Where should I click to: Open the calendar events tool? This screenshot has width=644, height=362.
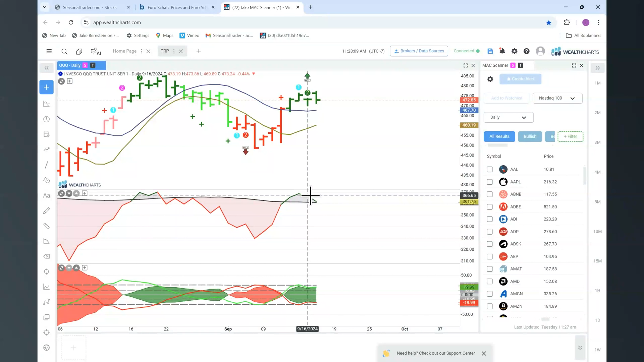[x=47, y=134]
